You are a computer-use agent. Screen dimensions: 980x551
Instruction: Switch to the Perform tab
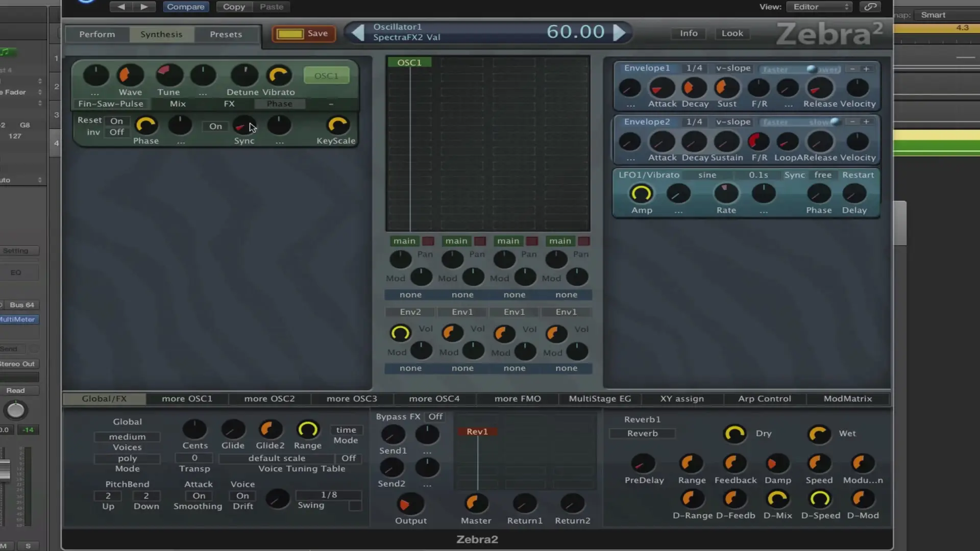97,34
